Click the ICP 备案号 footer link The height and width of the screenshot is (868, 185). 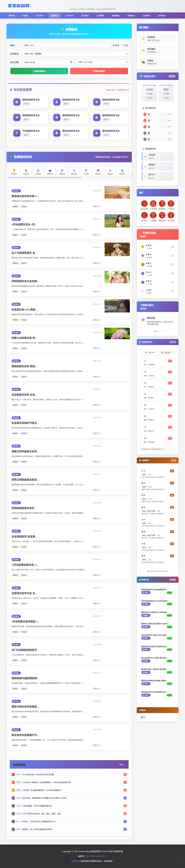point(97,856)
